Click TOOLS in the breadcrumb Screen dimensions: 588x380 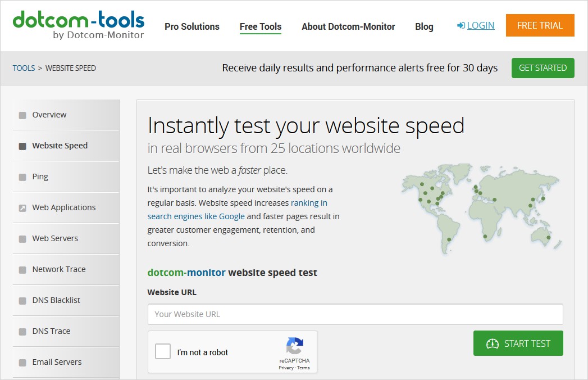[24, 68]
